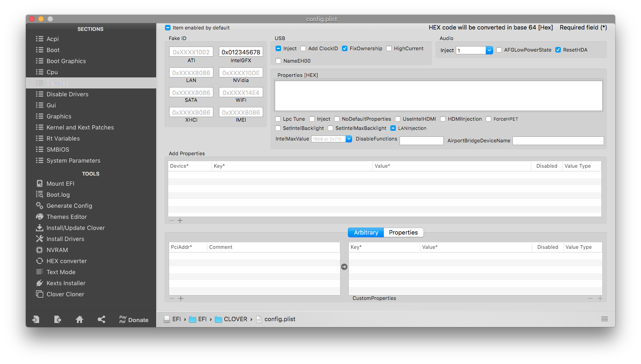
Task: Switch to the Properties tab
Action: coord(403,232)
